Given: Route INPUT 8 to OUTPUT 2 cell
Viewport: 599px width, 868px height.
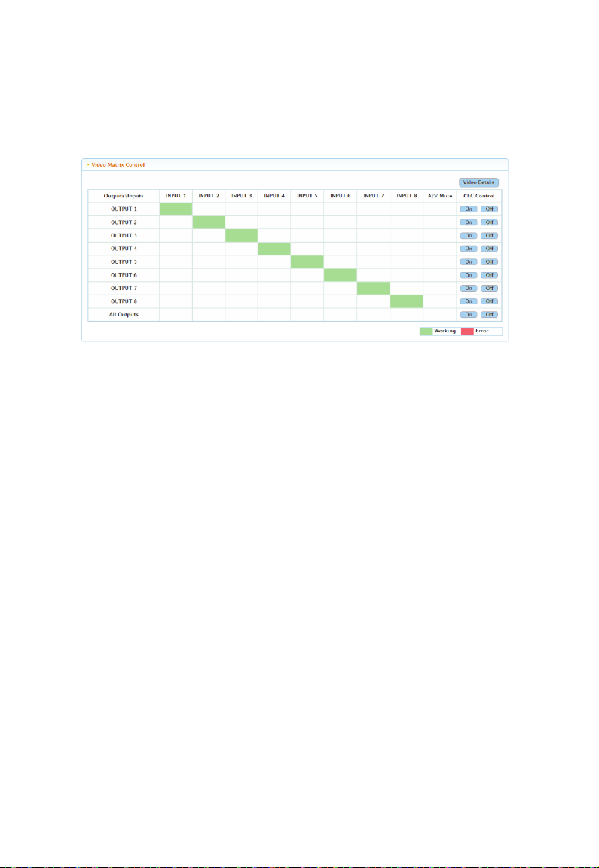Looking at the screenshot, I should pos(407,222).
